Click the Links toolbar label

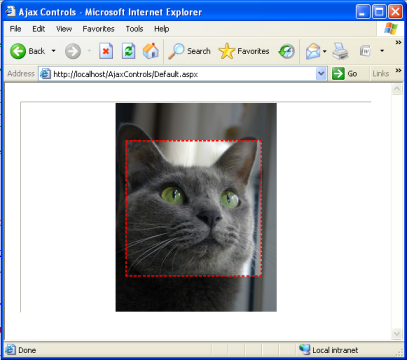(x=381, y=74)
